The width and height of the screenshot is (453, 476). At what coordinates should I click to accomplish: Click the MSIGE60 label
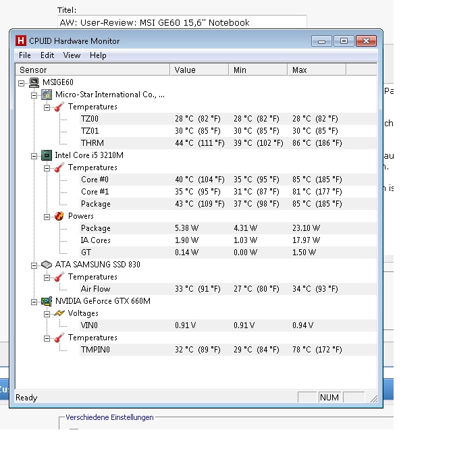pos(57,82)
